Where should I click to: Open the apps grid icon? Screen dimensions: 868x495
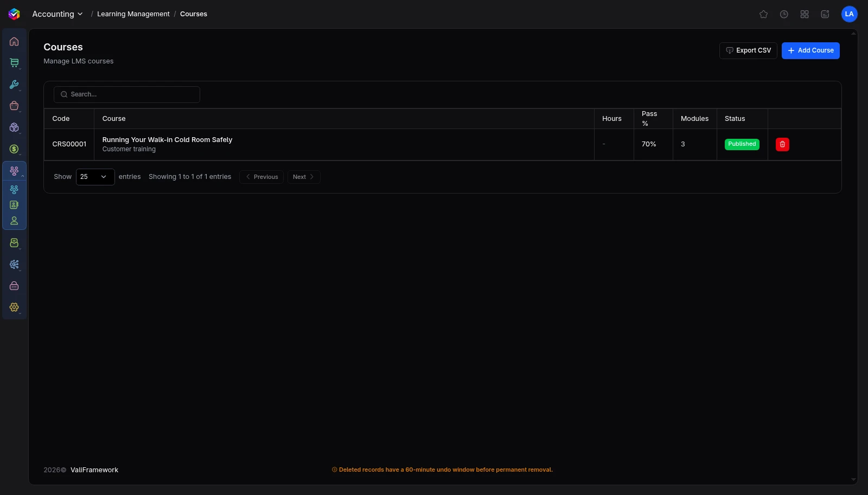click(x=805, y=14)
